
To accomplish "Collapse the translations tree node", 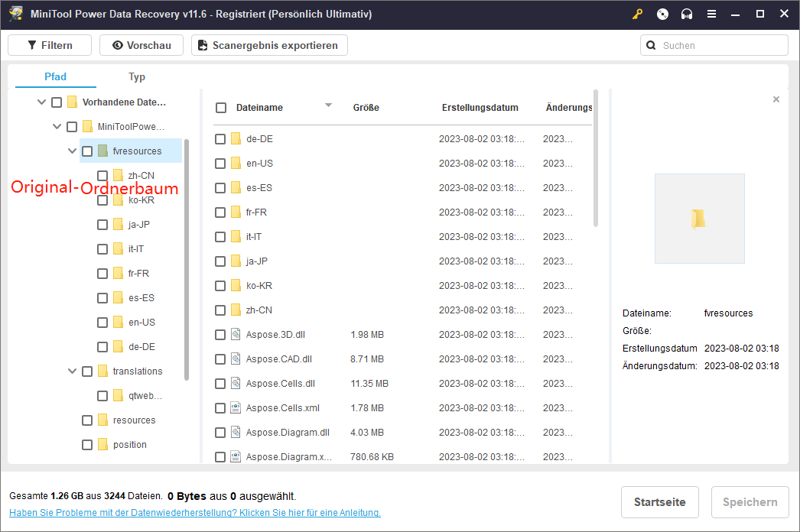I will pyautogui.click(x=73, y=371).
